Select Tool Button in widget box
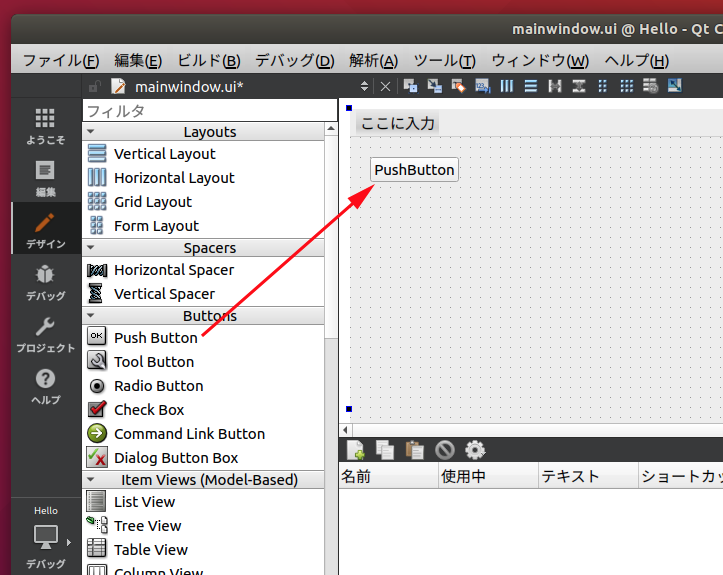 click(x=204, y=362)
